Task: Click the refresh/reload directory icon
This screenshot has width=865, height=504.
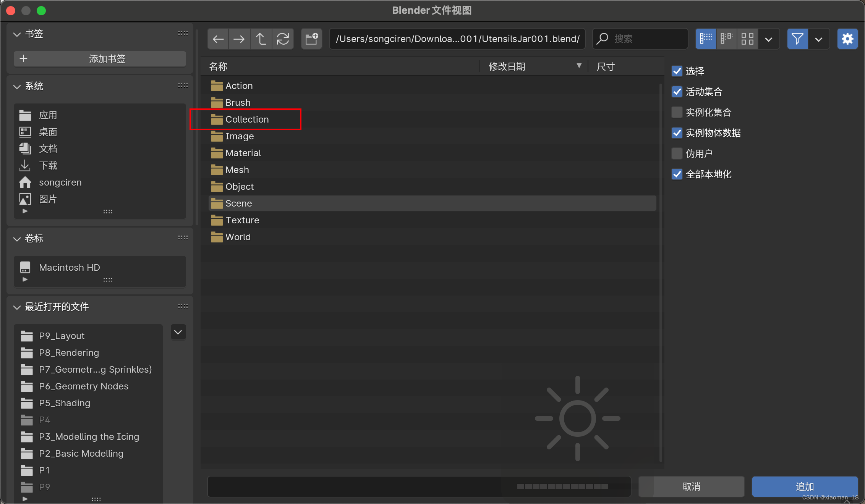Action: click(282, 39)
